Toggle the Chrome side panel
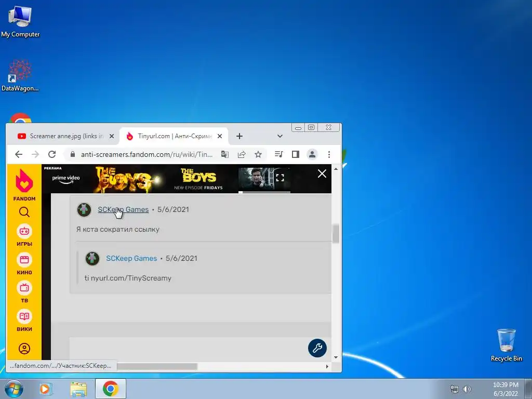The width and height of the screenshot is (532, 399). (x=296, y=154)
